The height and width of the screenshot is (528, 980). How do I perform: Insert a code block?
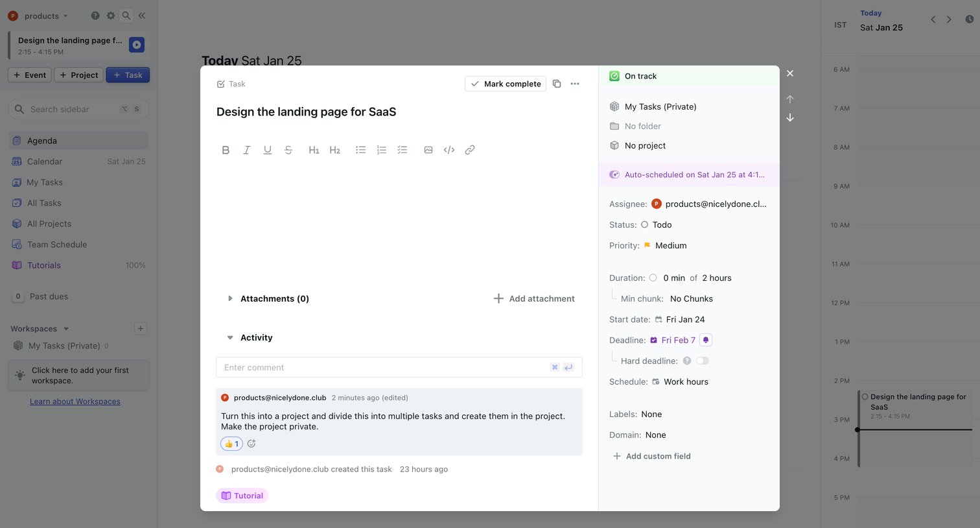pos(449,150)
